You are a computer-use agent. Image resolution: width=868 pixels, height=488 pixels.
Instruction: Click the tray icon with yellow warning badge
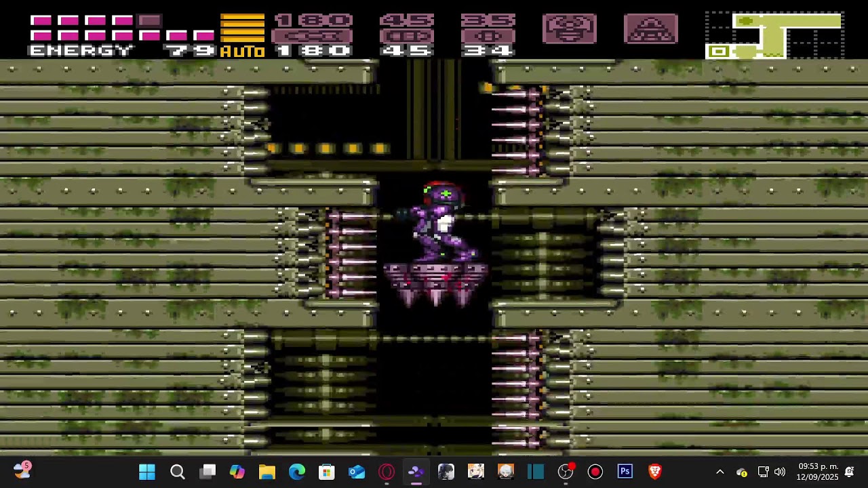point(742,472)
